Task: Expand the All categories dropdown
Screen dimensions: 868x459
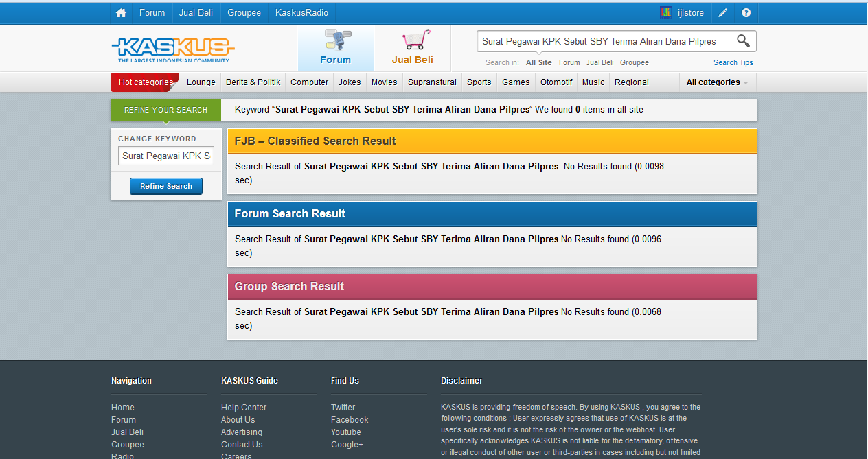Action: tap(717, 82)
